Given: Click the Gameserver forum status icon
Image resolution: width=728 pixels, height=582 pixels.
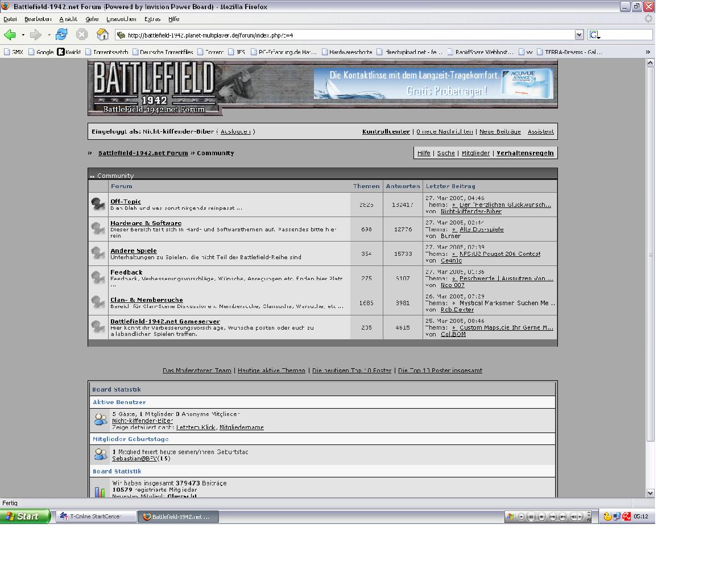Looking at the screenshot, I should pos(98,327).
